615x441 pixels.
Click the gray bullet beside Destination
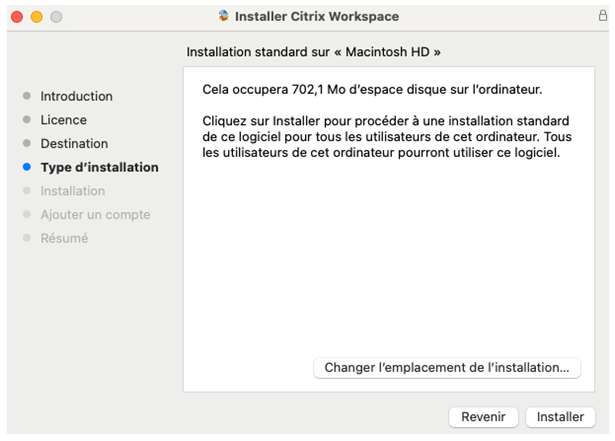pos(27,143)
